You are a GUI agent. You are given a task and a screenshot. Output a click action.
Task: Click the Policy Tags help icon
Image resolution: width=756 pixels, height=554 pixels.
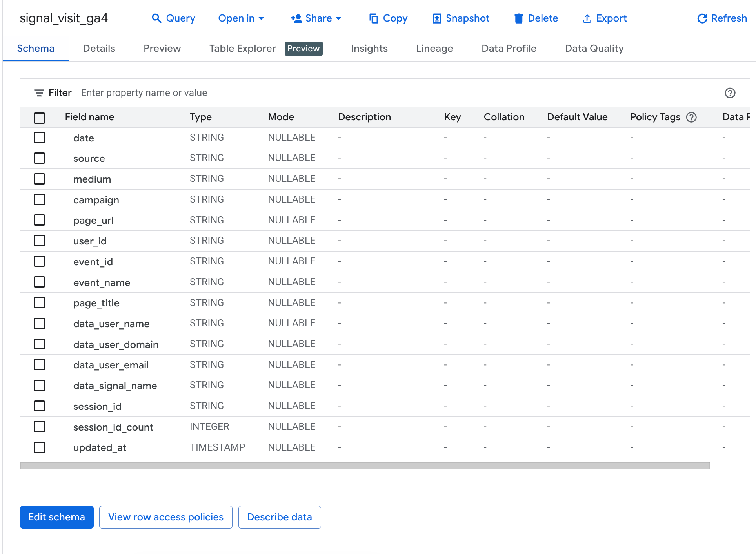[x=691, y=117]
